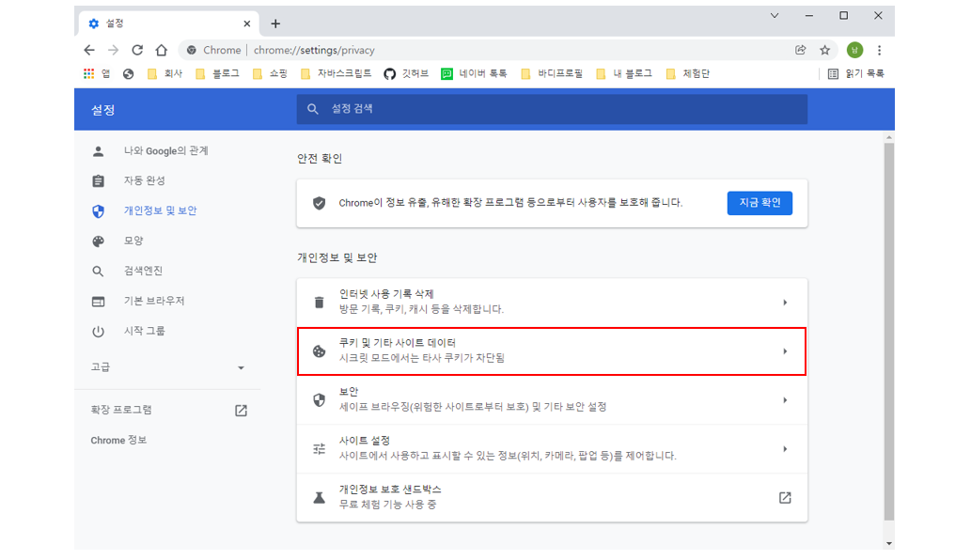Open 자동 완성 settings section

click(x=145, y=180)
